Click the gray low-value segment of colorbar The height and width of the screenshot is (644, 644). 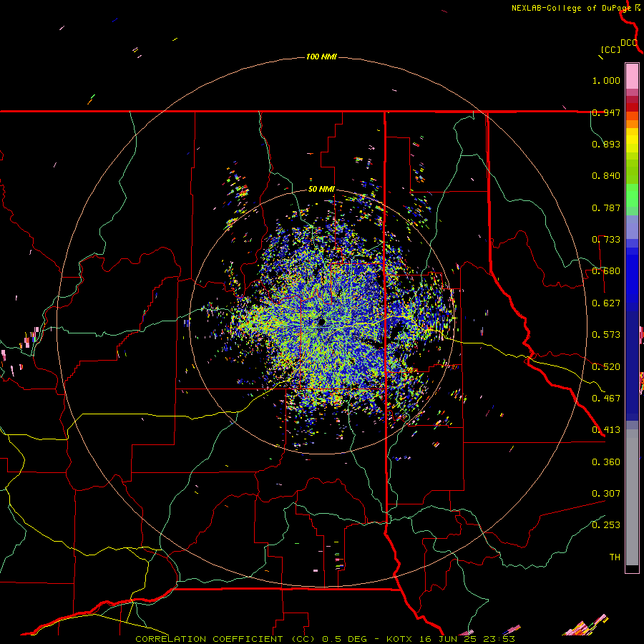pos(632,497)
